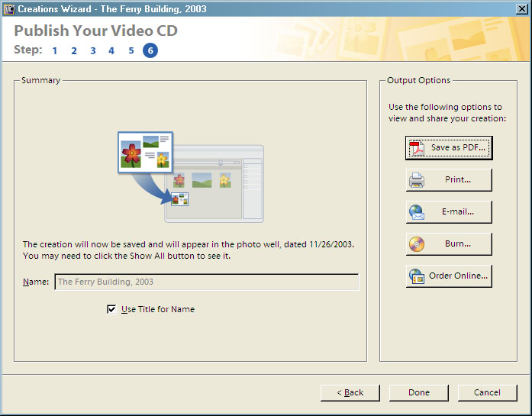Viewport: 532px width, 416px height.
Task: Go to step 1 of the wizard
Action: coord(55,51)
